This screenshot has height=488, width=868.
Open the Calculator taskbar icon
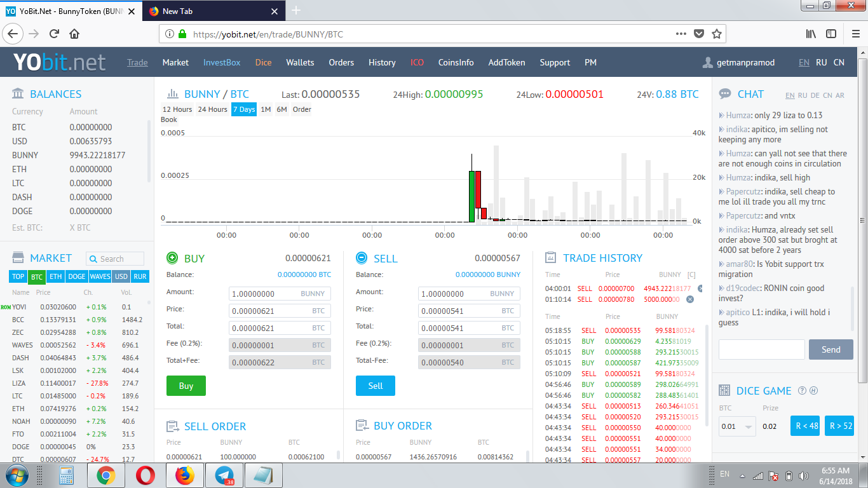tap(66, 475)
